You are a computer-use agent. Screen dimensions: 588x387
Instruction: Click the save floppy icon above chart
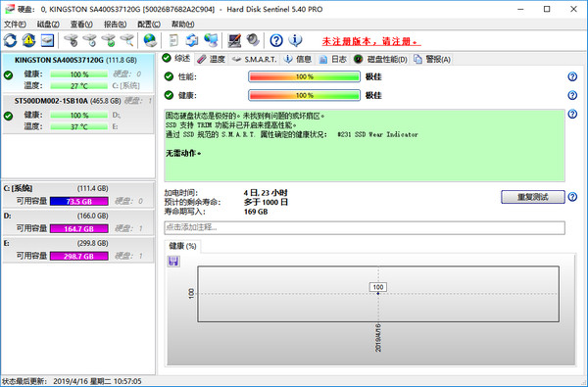point(173,261)
